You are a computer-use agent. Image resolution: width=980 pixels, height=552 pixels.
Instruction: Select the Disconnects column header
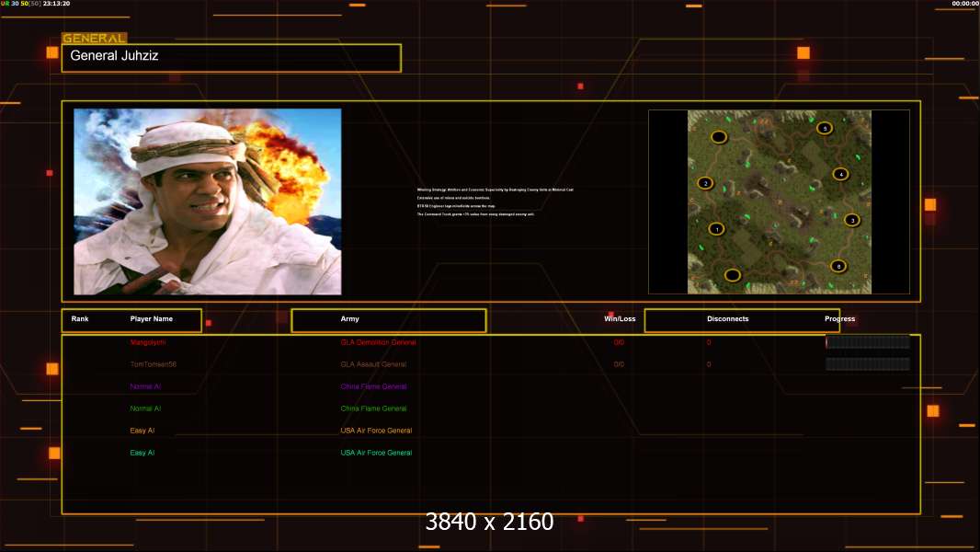[x=727, y=319]
